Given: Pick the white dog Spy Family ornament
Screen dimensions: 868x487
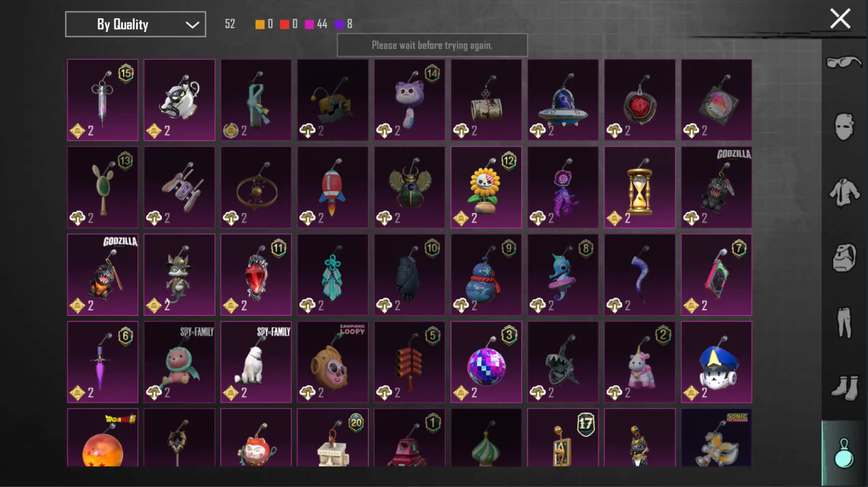Looking at the screenshot, I should tap(256, 362).
